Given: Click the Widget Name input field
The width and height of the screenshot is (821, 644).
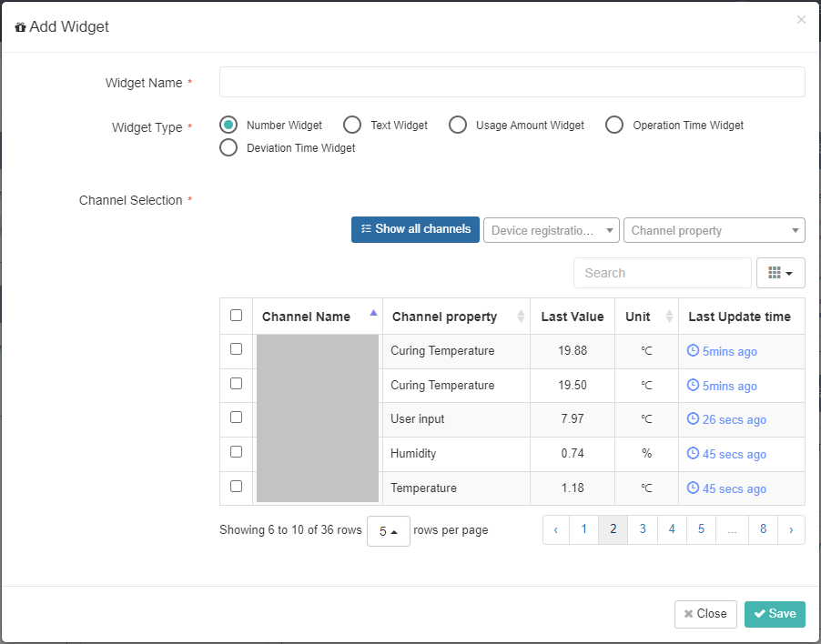Looking at the screenshot, I should (512, 82).
